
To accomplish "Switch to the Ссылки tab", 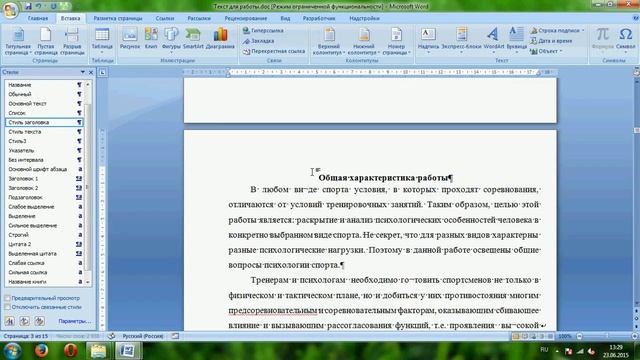I will [x=165, y=18].
